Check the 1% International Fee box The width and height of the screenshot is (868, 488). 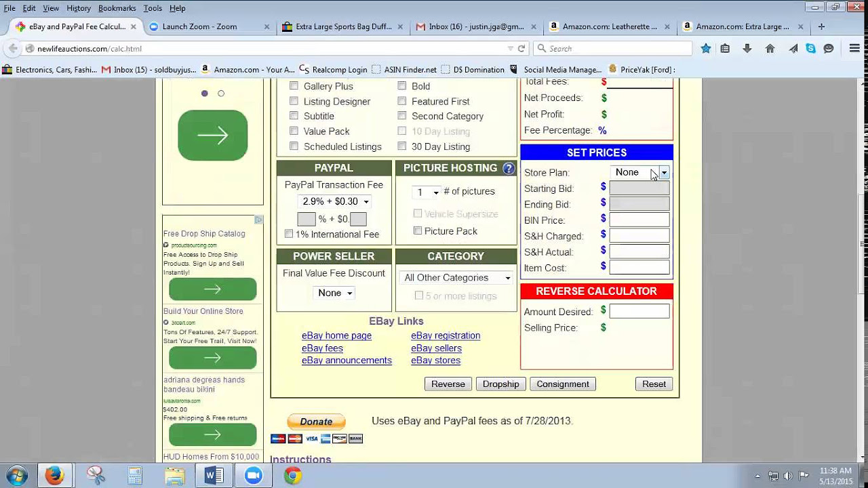289,234
